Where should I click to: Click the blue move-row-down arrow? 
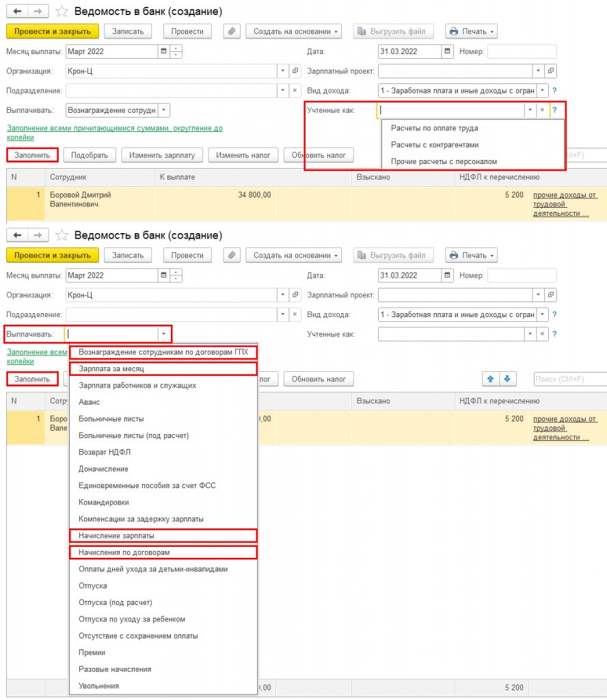pyautogui.click(x=507, y=379)
